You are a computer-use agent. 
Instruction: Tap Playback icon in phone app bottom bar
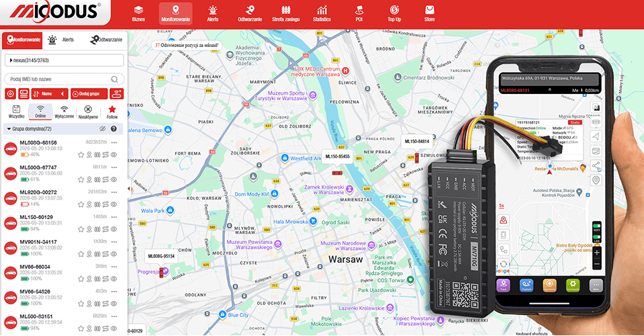[526, 285]
